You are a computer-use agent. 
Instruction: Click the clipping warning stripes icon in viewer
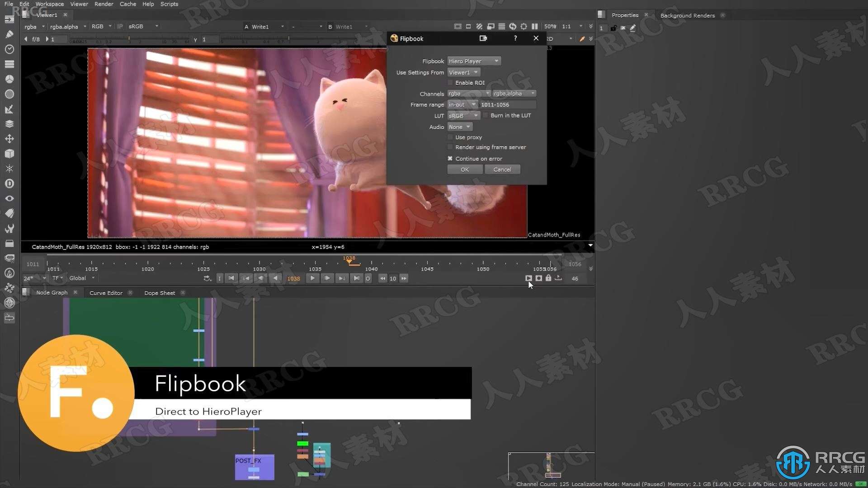pos(479,27)
